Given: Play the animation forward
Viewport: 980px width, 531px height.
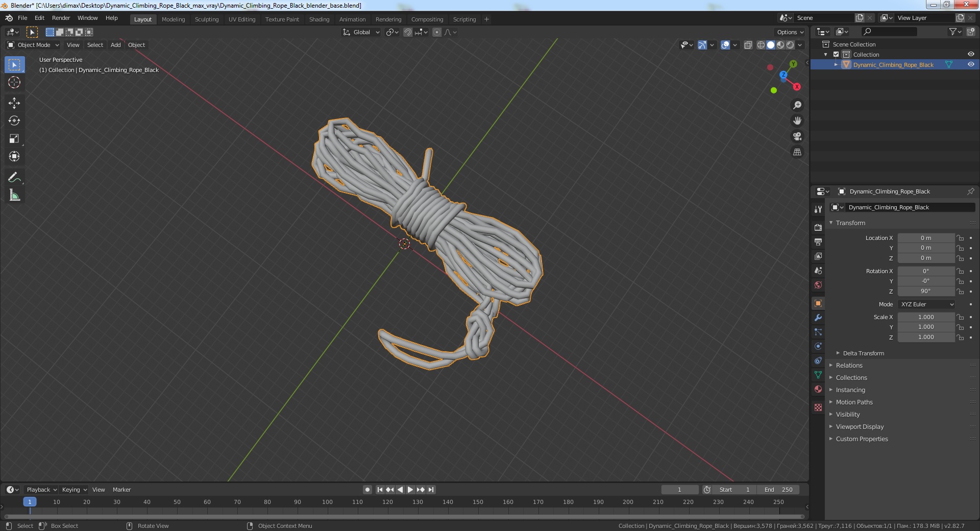Looking at the screenshot, I should tap(410, 490).
